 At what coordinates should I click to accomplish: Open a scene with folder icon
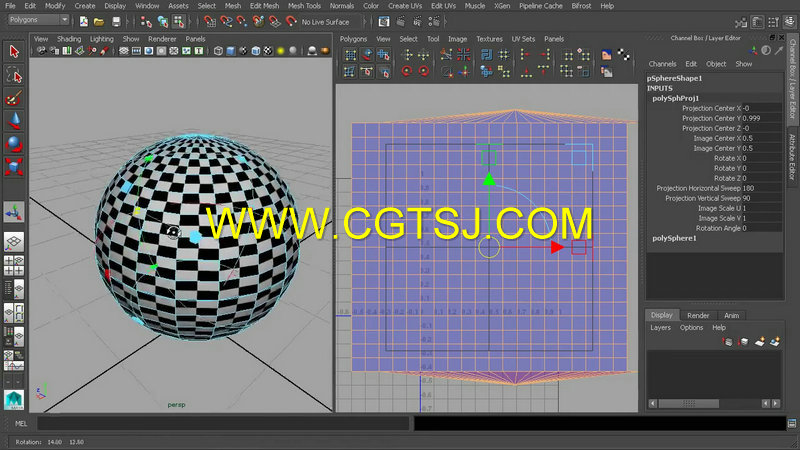(x=99, y=21)
